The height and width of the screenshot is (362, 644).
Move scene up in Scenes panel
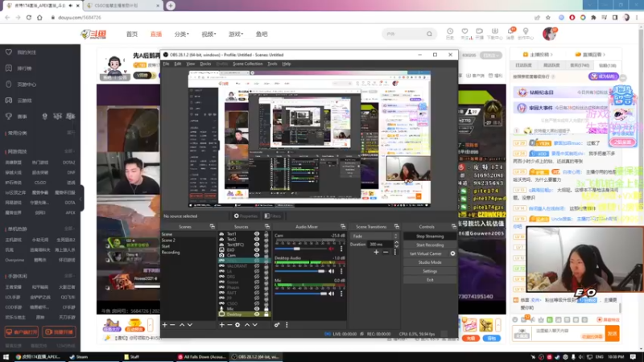tap(182, 325)
